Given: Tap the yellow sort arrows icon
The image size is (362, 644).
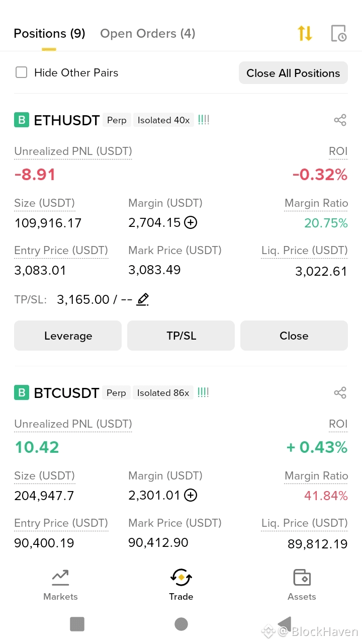Looking at the screenshot, I should 305,33.
